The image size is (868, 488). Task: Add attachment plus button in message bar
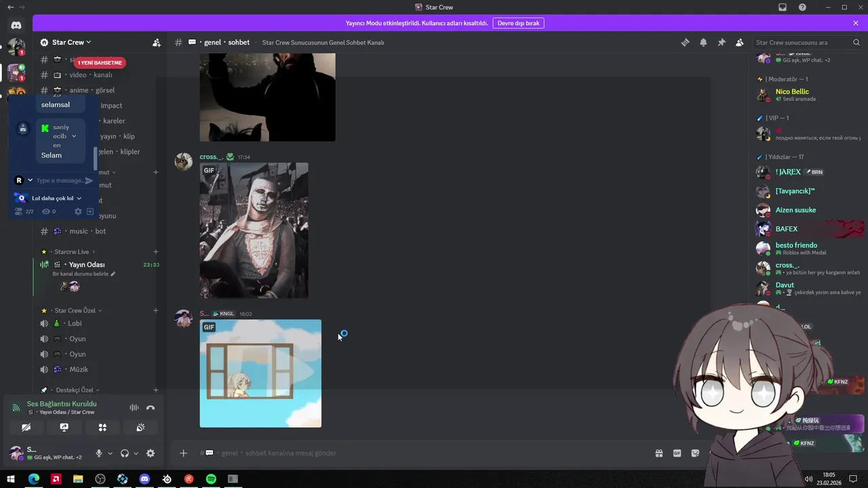click(183, 453)
